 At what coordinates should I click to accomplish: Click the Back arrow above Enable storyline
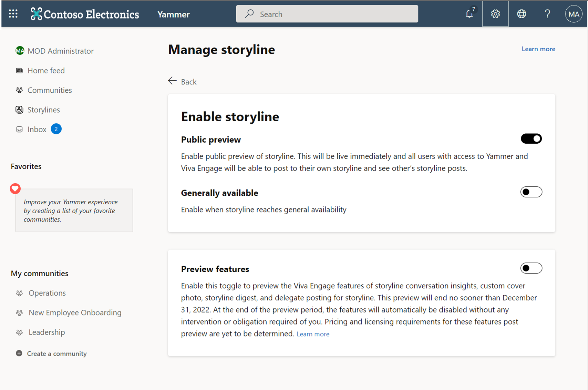click(x=172, y=81)
